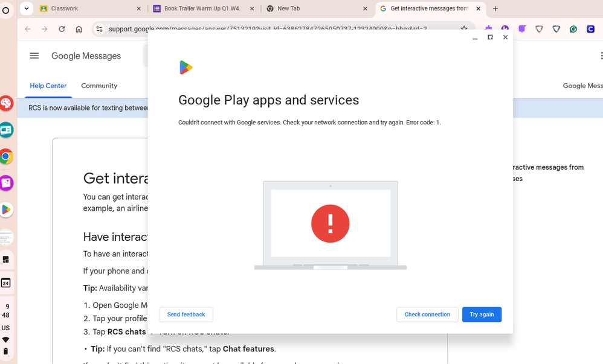603x364 pixels.
Task: Close the New Tab browser tab
Action: tap(365, 8)
